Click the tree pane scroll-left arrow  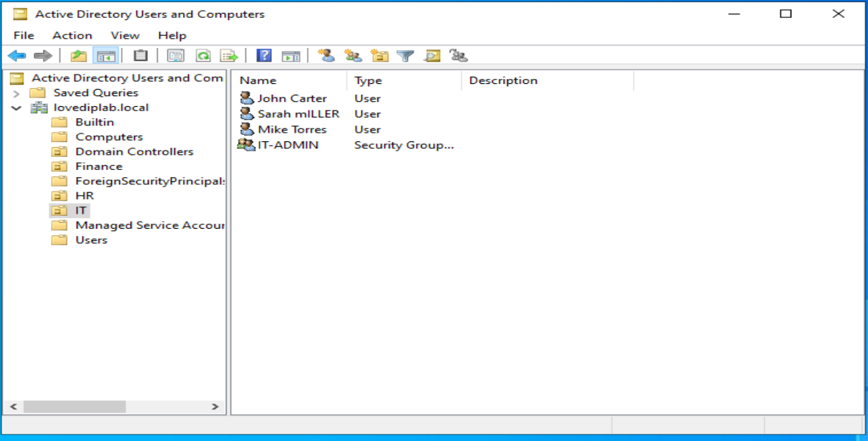click(x=13, y=407)
